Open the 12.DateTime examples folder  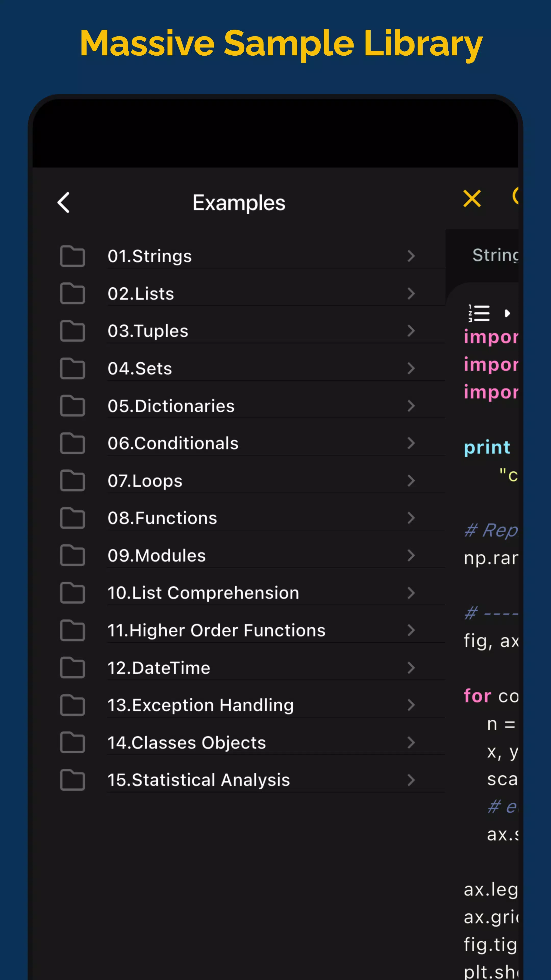click(159, 668)
